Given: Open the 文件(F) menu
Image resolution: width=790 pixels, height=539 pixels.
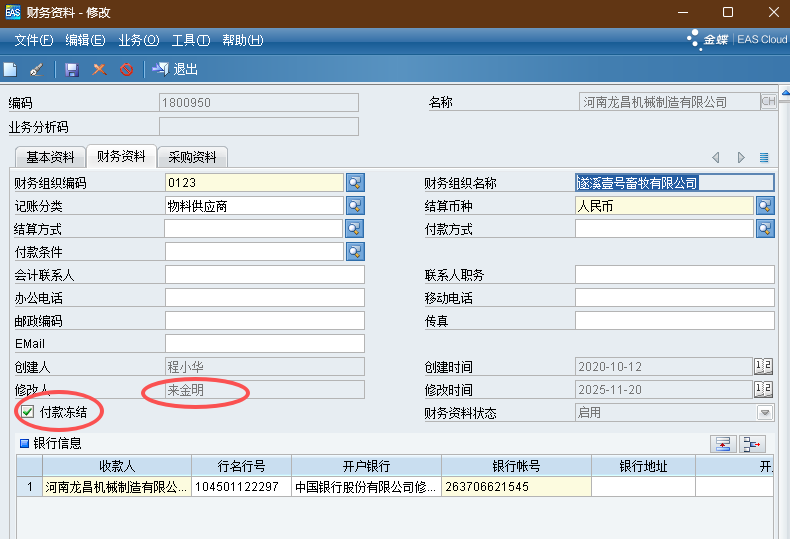Looking at the screenshot, I should [33, 40].
